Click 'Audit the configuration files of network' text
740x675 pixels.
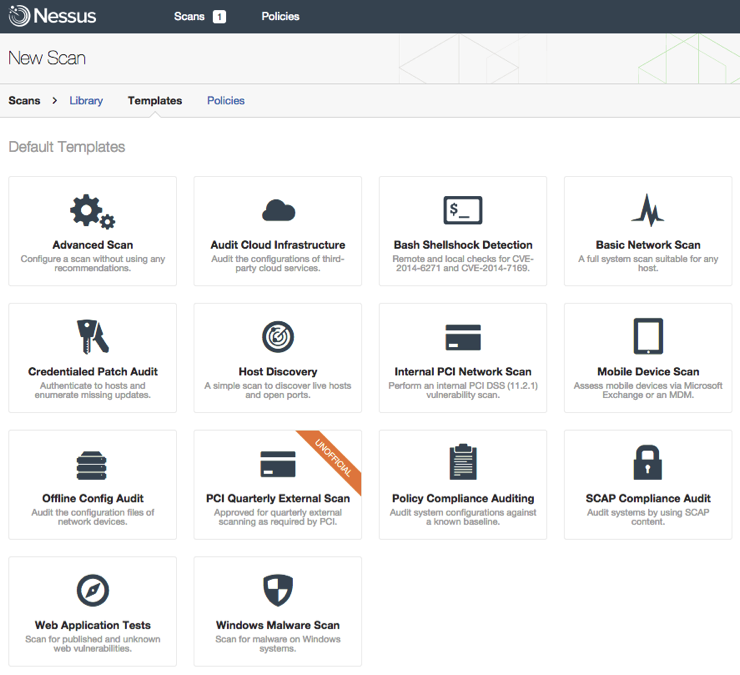[92, 517]
